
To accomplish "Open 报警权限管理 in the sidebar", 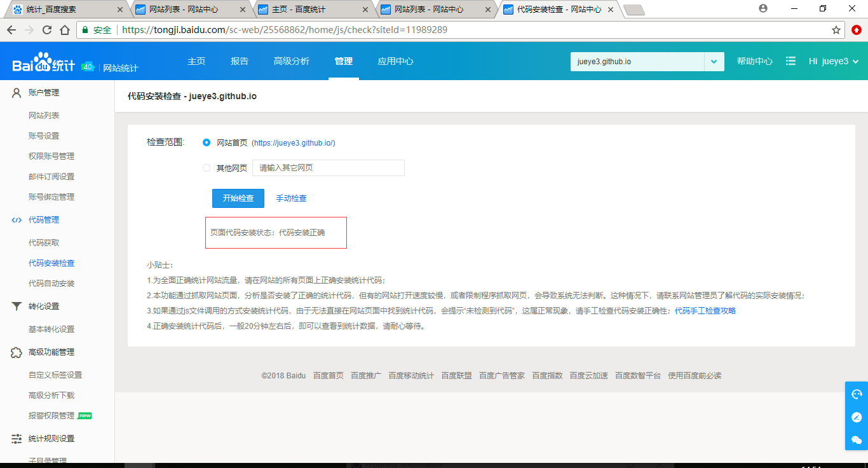I will pos(51,416).
